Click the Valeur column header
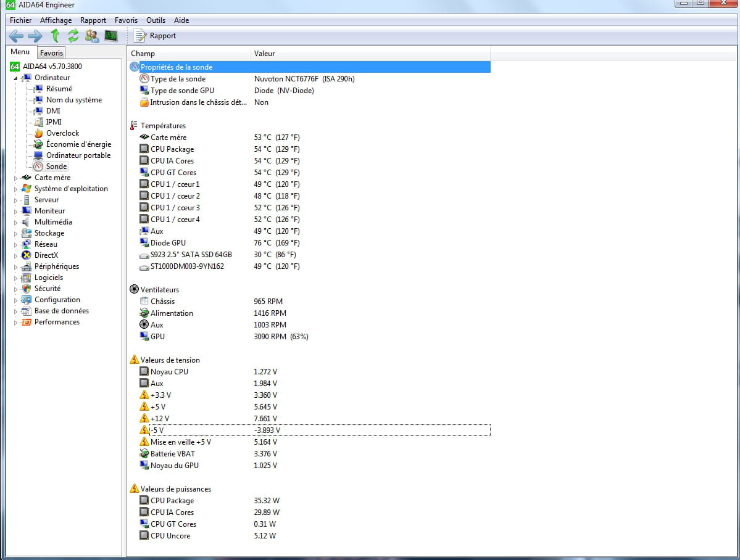The image size is (740, 560). tap(264, 54)
